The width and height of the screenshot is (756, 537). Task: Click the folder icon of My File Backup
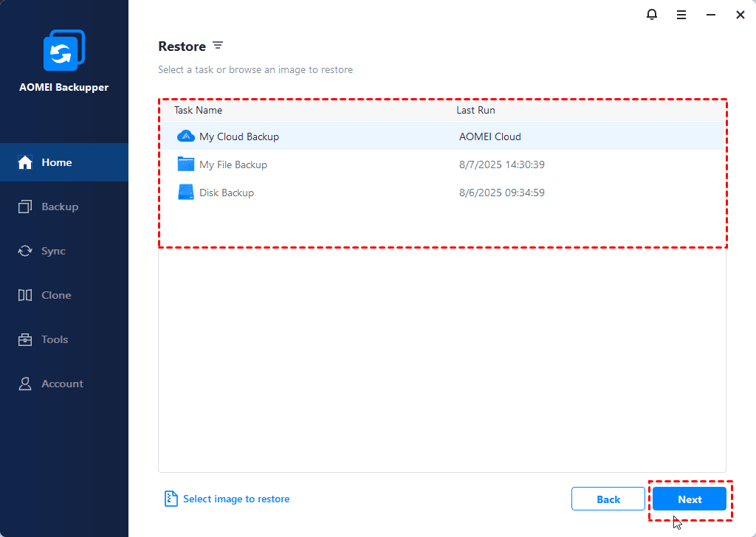(x=185, y=164)
